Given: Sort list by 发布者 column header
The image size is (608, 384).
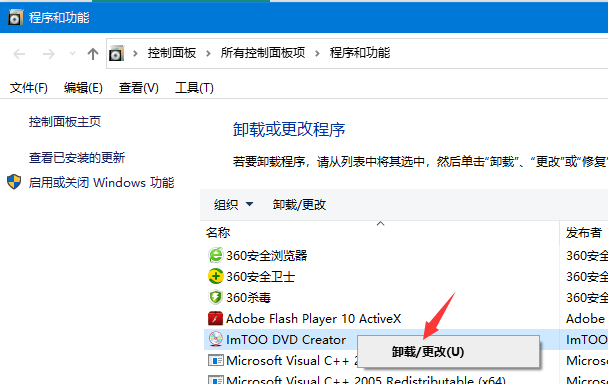Looking at the screenshot, I should click(x=584, y=233).
